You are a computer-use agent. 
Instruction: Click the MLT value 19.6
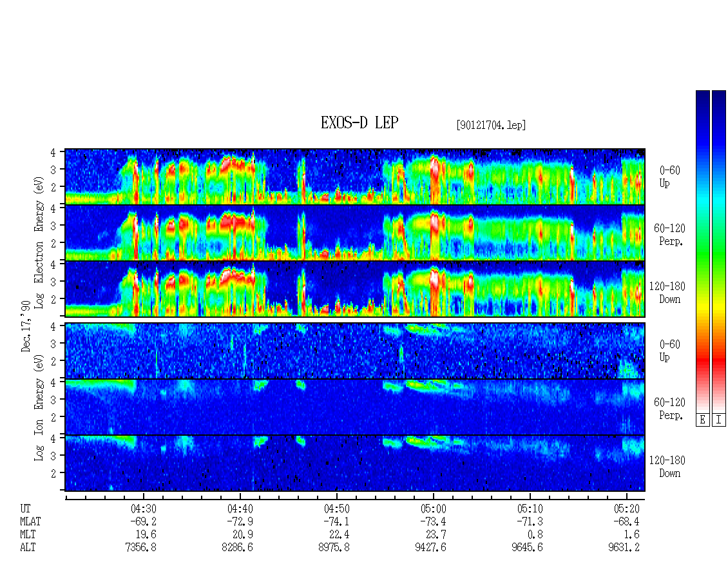146,535
